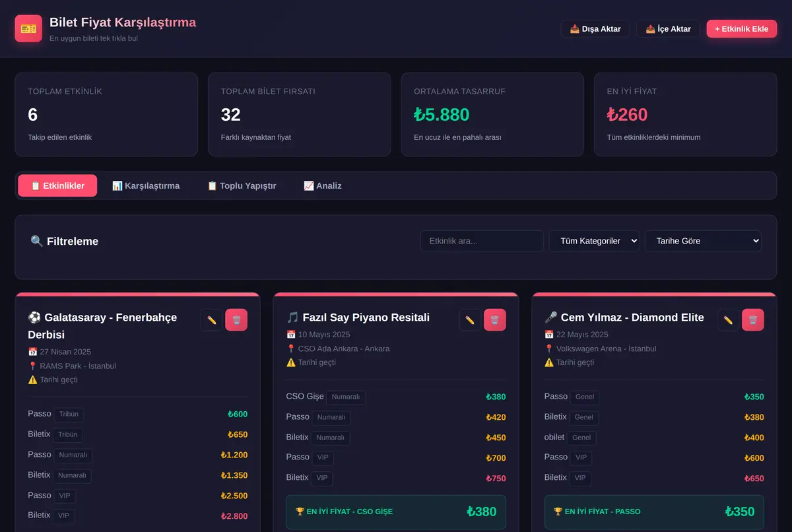The width and height of the screenshot is (792, 532).
Task: Click the En İyi Fiyat - Passo banner
Action: pyautogui.click(x=654, y=512)
